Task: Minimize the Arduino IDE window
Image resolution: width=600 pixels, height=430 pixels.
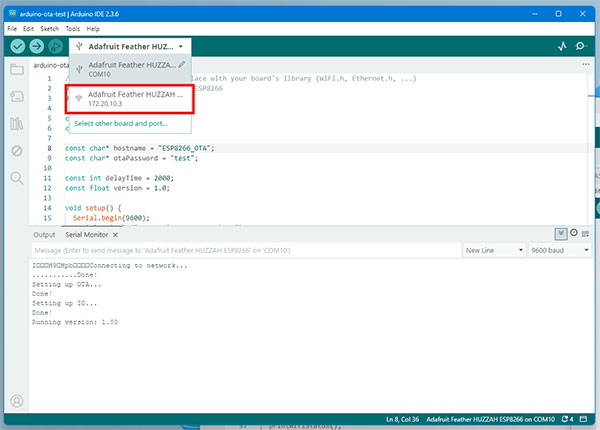Action: point(535,14)
